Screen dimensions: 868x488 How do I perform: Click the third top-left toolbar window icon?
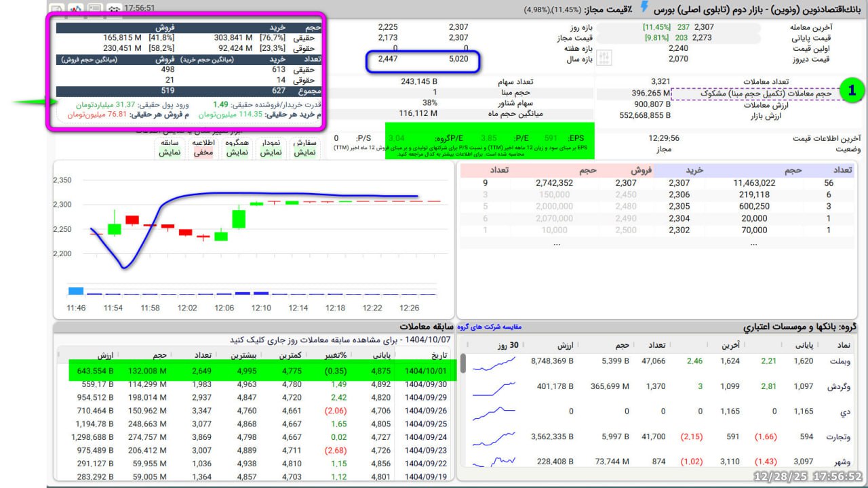coord(95,9)
